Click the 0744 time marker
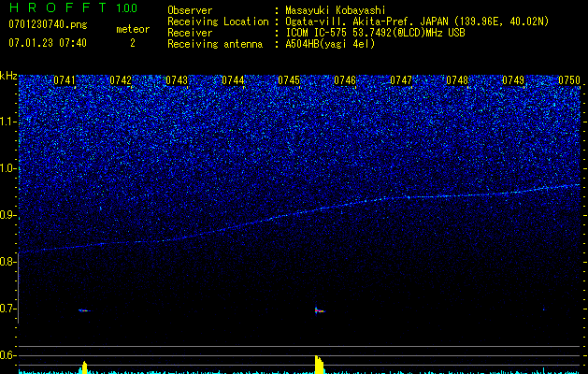This screenshot has height=374, width=588. coord(233,80)
